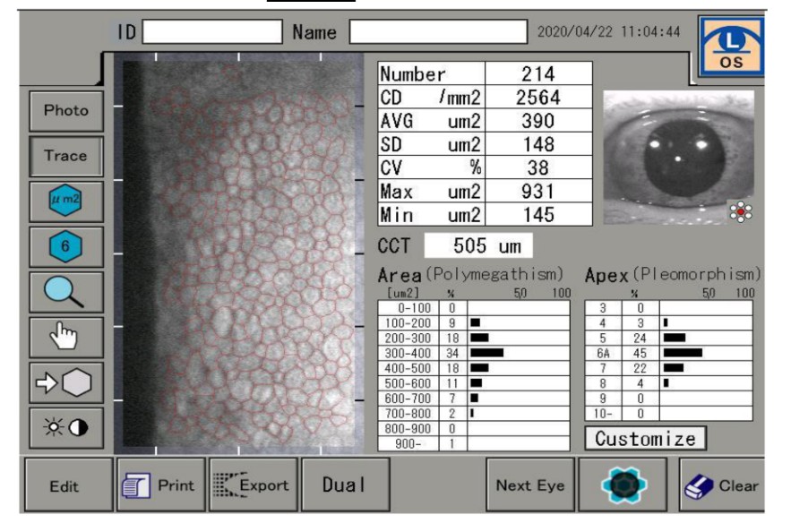The height and width of the screenshot is (532, 791).
Task: Click the CCT value 505 um
Action: pyautogui.click(x=478, y=245)
